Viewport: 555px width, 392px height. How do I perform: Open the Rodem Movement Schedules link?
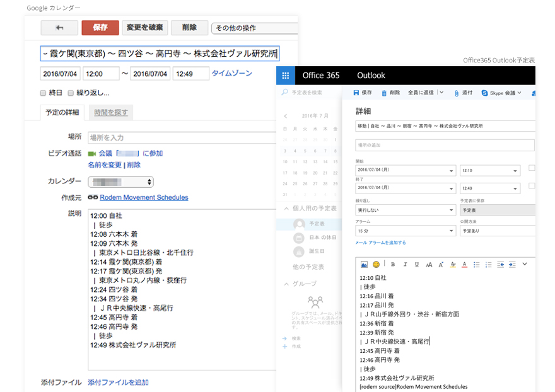tap(144, 197)
